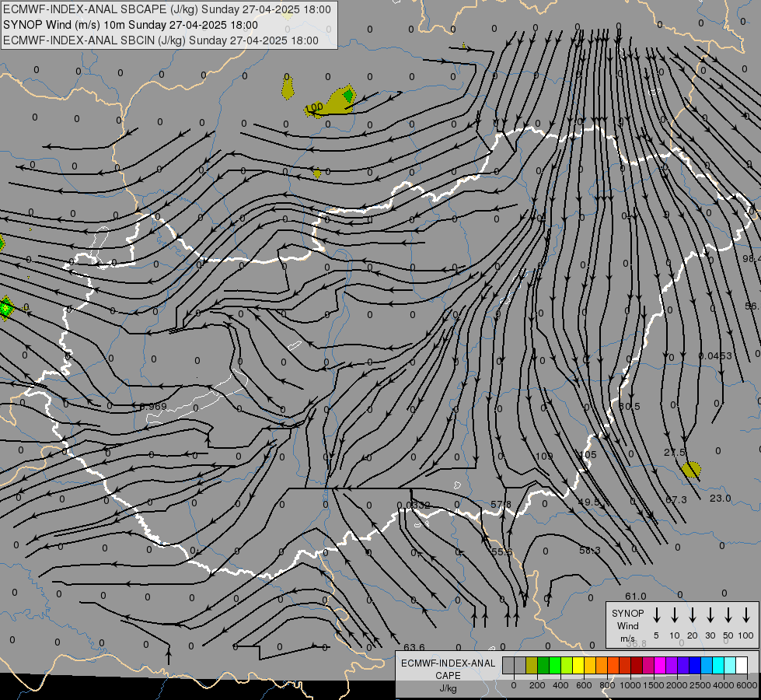Click the map value 23.0

tap(721, 499)
